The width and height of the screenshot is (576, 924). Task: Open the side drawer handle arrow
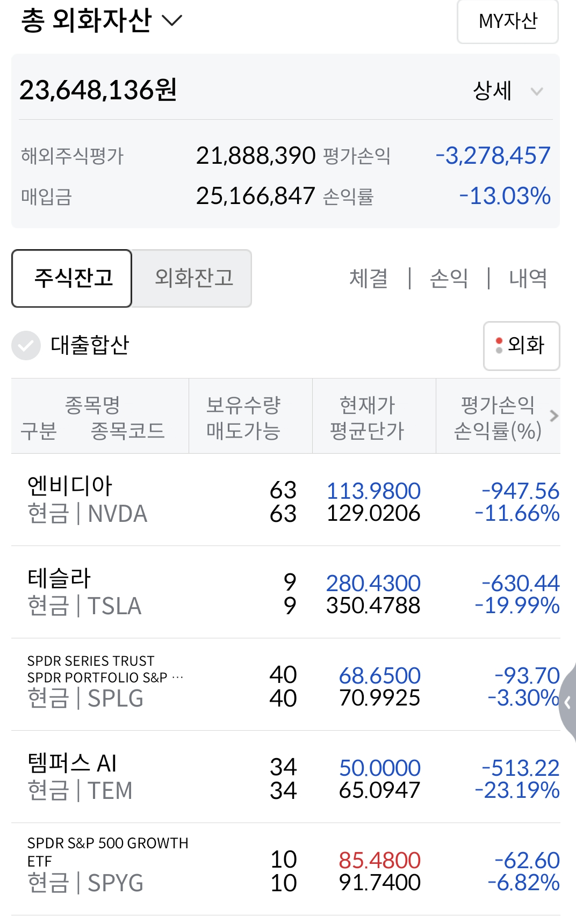click(x=568, y=702)
